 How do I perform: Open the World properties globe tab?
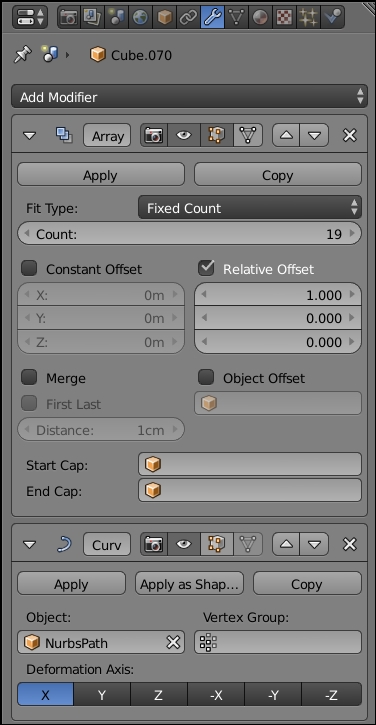140,17
